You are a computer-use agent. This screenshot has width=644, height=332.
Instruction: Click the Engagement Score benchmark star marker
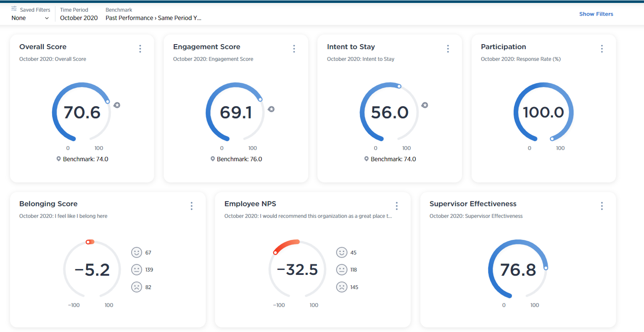[271, 109]
